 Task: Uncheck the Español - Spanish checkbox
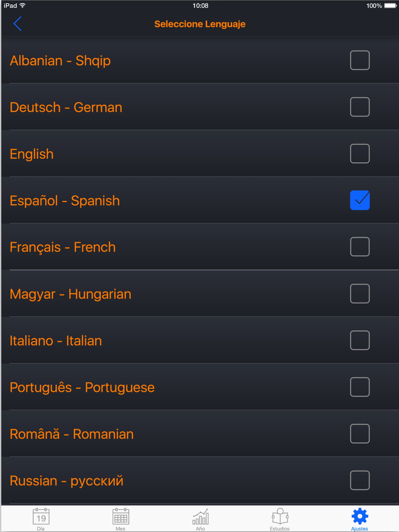(359, 200)
